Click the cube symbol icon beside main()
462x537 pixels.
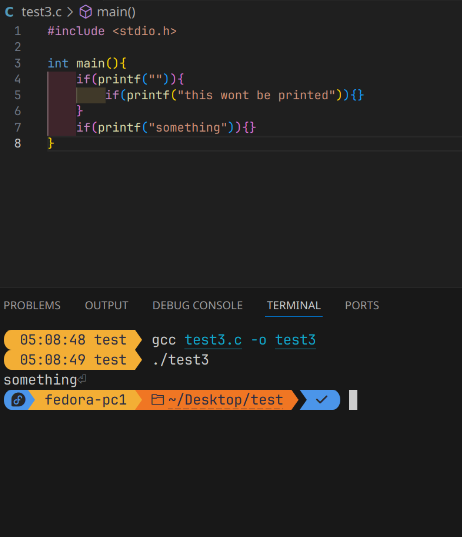[86, 12]
